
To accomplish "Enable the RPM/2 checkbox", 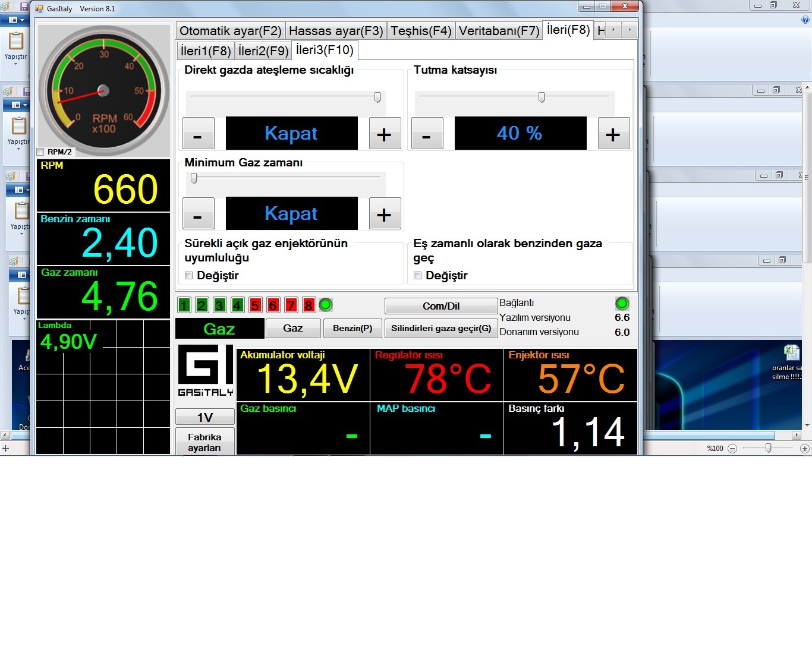I will (x=41, y=152).
